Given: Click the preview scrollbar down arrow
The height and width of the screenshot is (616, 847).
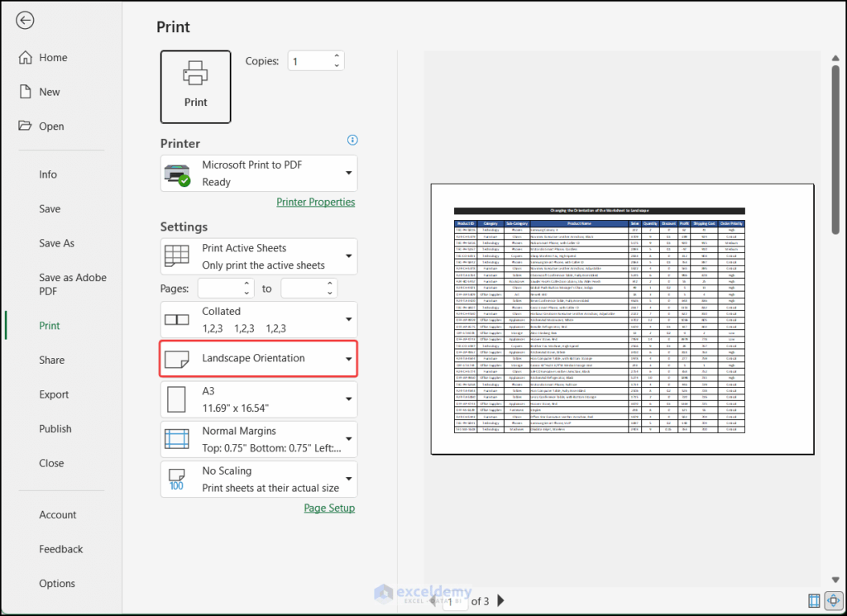Looking at the screenshot, I should click(835, 580).
